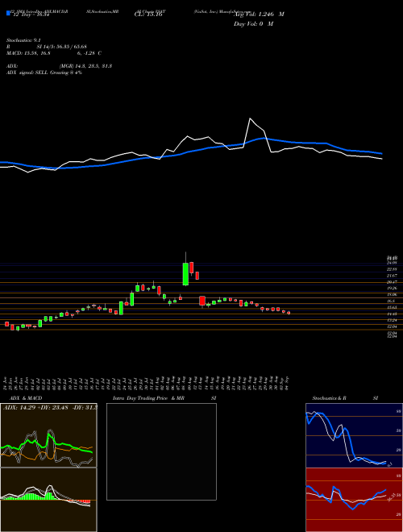Click the 16.8 price axis label
Image resolution: width=403 pixels, height=532 pixels.
391,301
